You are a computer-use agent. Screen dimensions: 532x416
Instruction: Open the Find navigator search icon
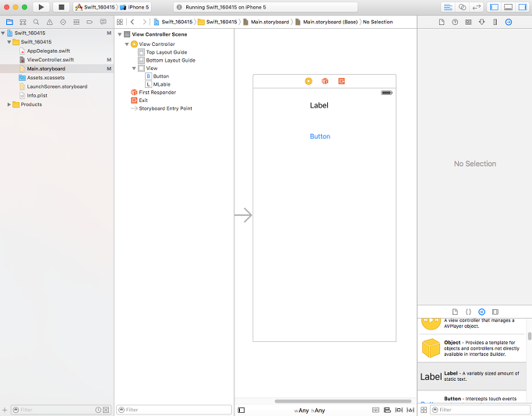pyautogui.click(x=36, y=22)
